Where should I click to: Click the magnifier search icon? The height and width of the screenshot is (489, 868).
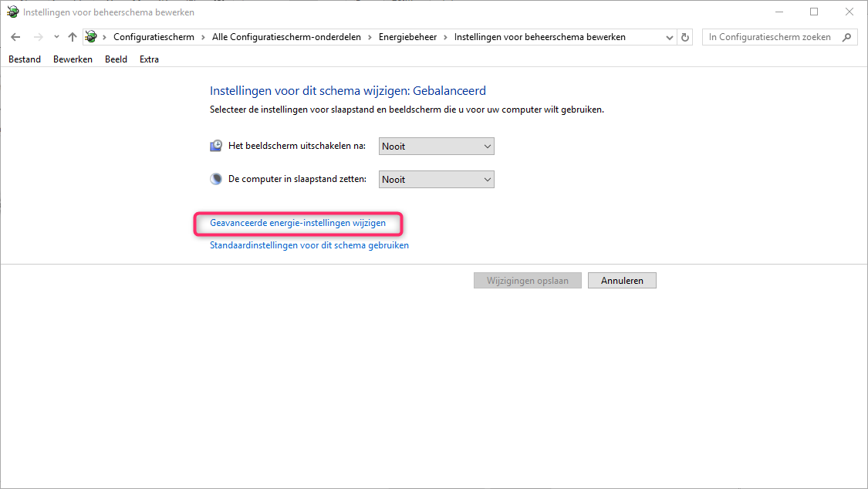[x=846, y=37]
